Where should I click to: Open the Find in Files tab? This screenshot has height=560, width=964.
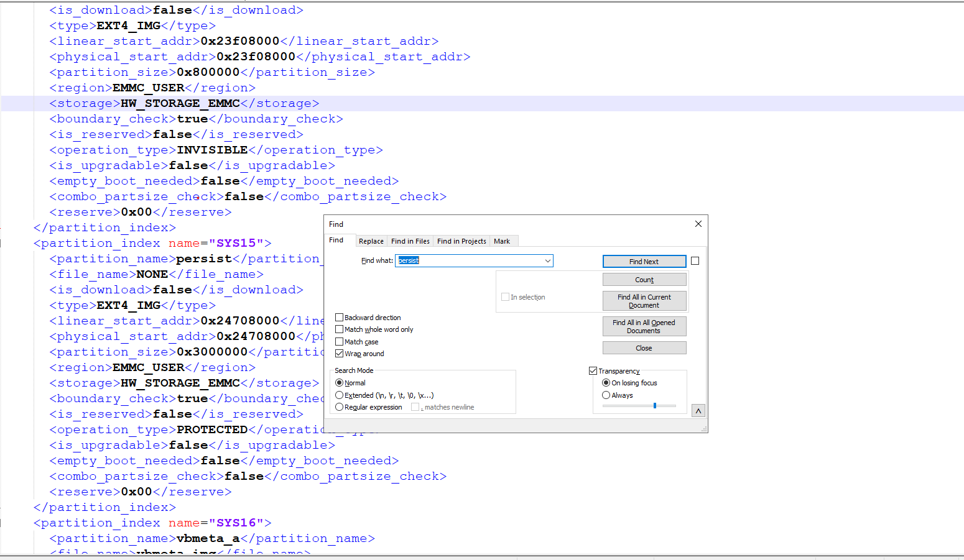pyautogui.click(x=410, y=241)
